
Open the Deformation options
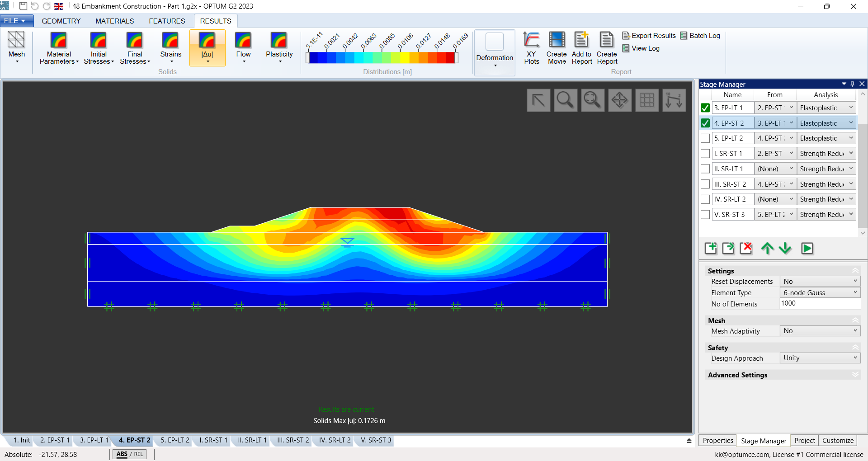(x=495, y=52)
